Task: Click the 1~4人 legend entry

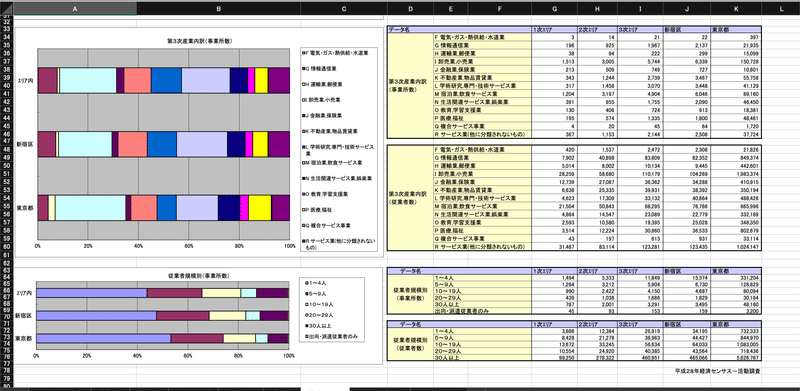Action: [315, 283]
